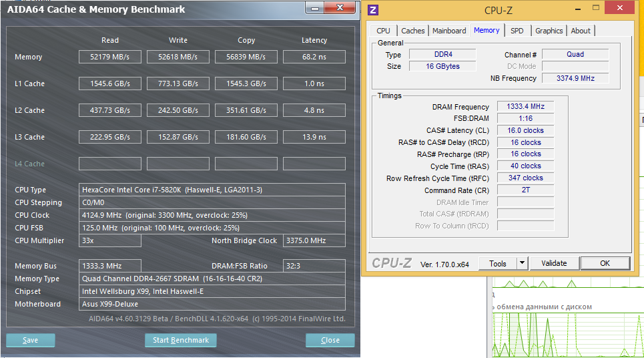Switch to the Graphics tab in CPU-Z

(x=549, y=31)
